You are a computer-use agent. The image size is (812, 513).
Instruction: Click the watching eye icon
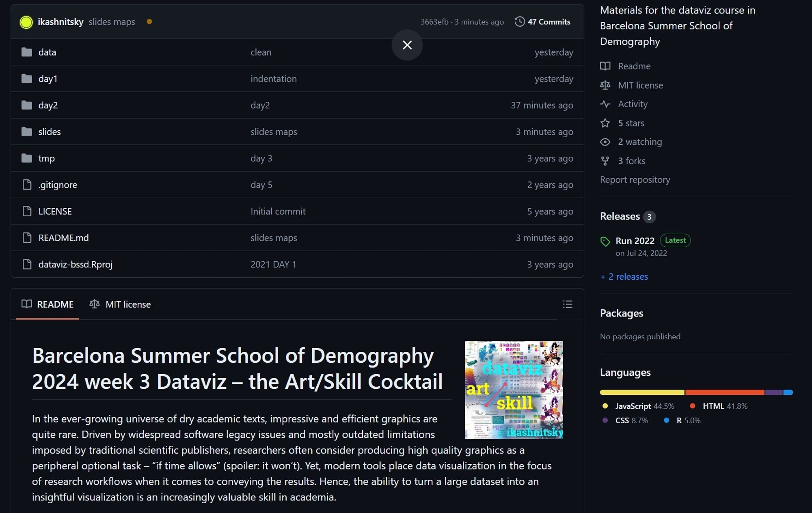605,142
